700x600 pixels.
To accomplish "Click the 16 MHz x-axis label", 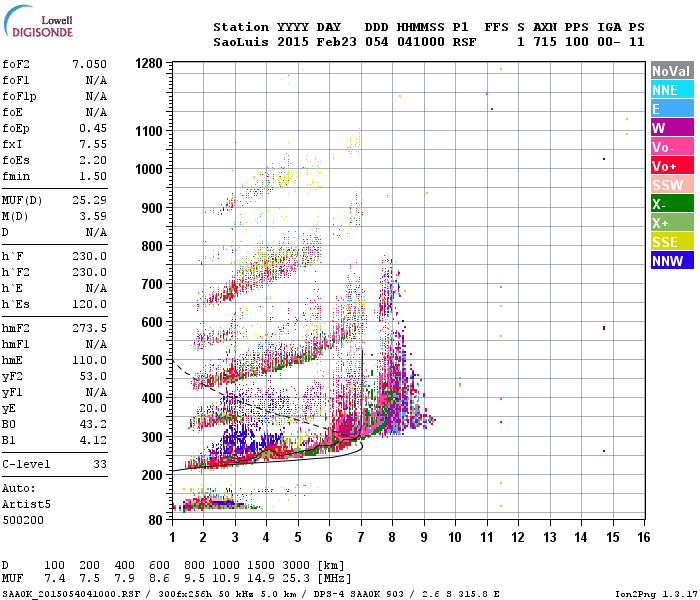I will pyautogui.click(x=643, y=537).
